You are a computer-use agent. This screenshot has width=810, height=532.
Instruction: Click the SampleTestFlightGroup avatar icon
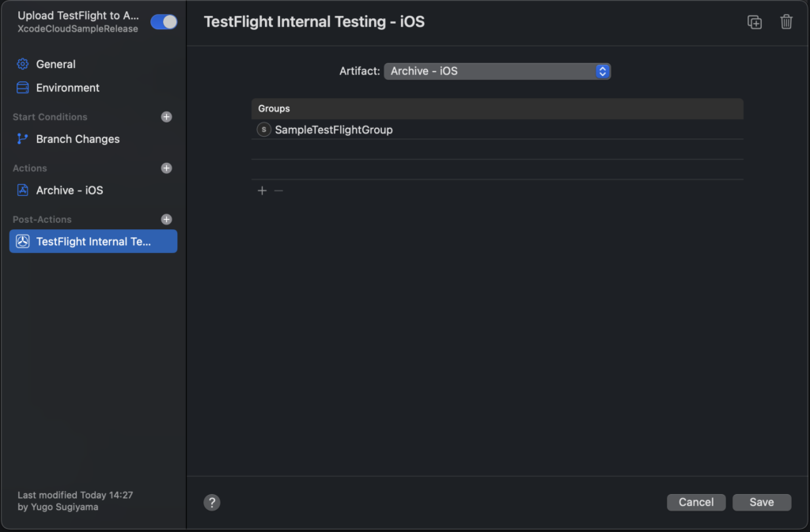pyautogui.click(x=263, y=130)
